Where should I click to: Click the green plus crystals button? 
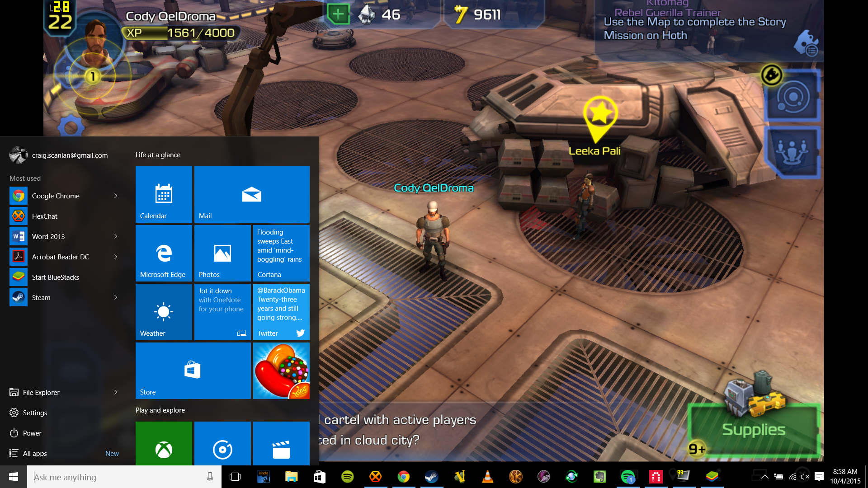pyautogui.click(x=338, y=14)
